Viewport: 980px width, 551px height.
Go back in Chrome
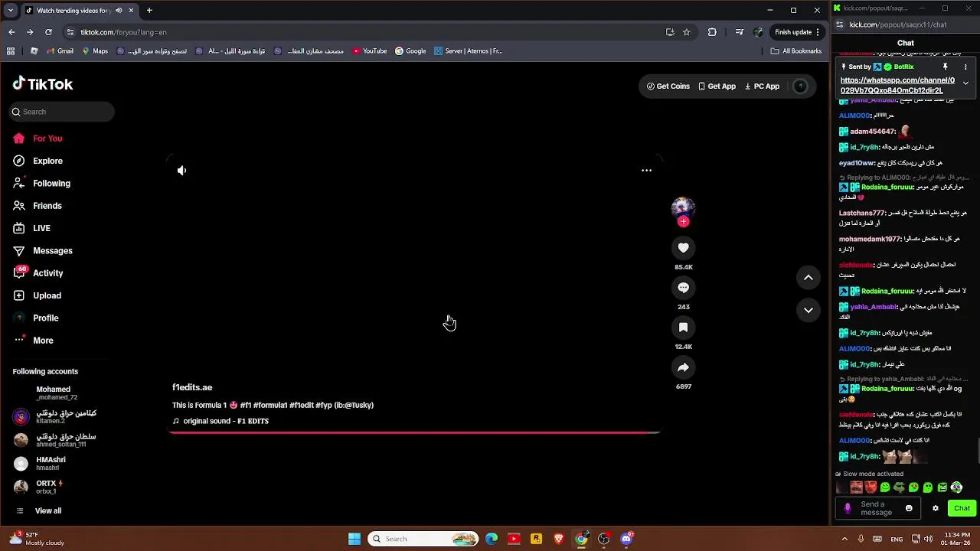11,32
